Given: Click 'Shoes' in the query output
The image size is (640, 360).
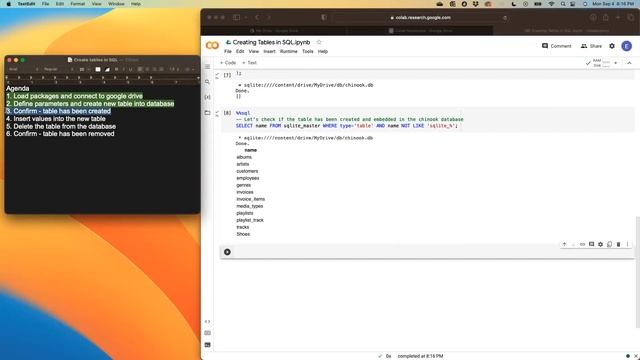Looking at the screenshot, I should 243,234.
